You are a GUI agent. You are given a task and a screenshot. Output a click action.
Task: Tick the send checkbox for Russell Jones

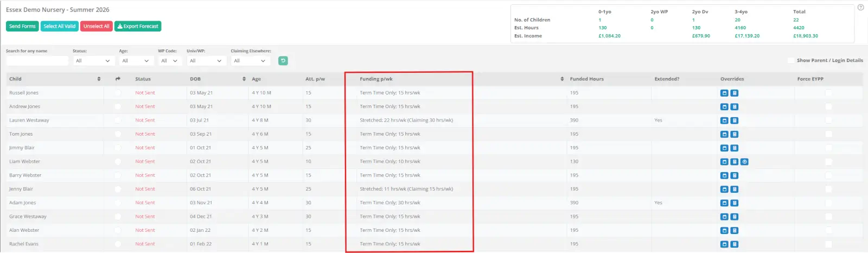(x=118, y=93)
